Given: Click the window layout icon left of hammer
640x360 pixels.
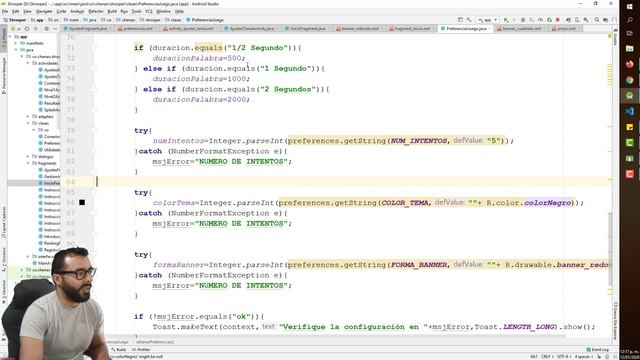Looking at the screenshot, I should pyautogui.click(x=460, y=20).
